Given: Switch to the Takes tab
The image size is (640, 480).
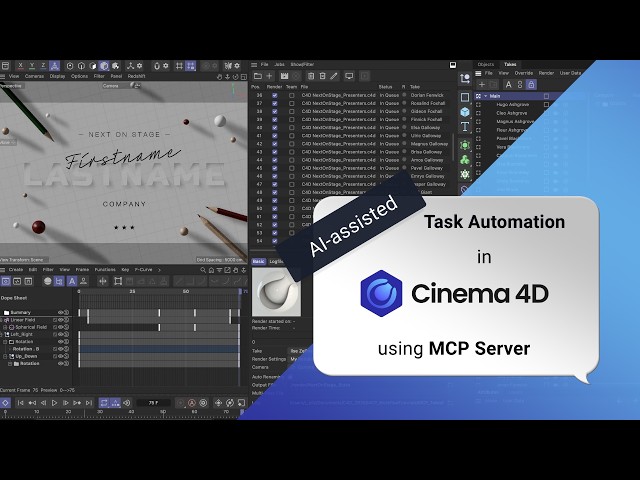Looking at the screenshot, I should point(510,64).
